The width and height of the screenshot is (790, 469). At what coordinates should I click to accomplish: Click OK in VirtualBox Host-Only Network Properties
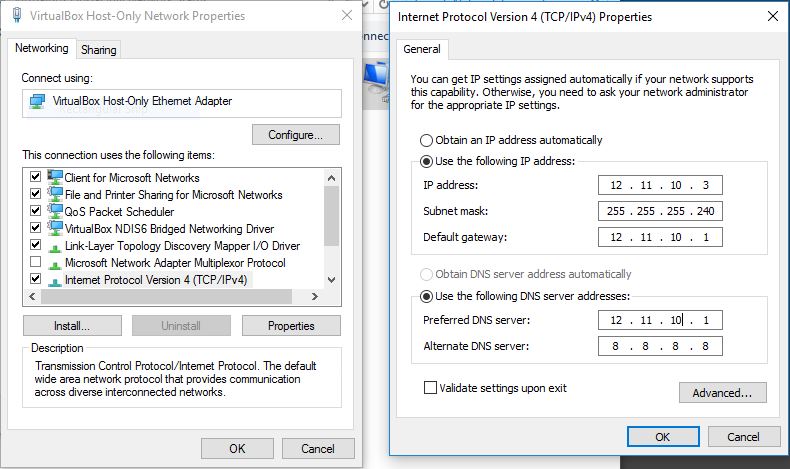pyautogui.click(x=237, y=448)
